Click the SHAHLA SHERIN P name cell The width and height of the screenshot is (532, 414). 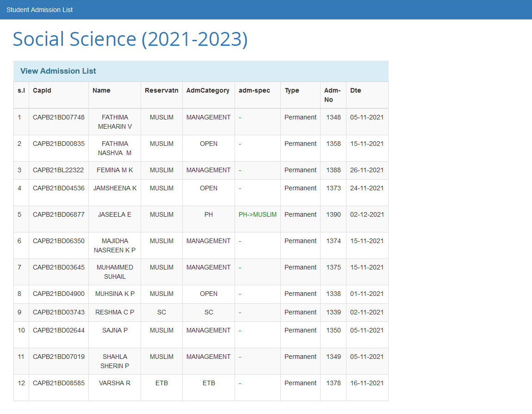point(115,361)
